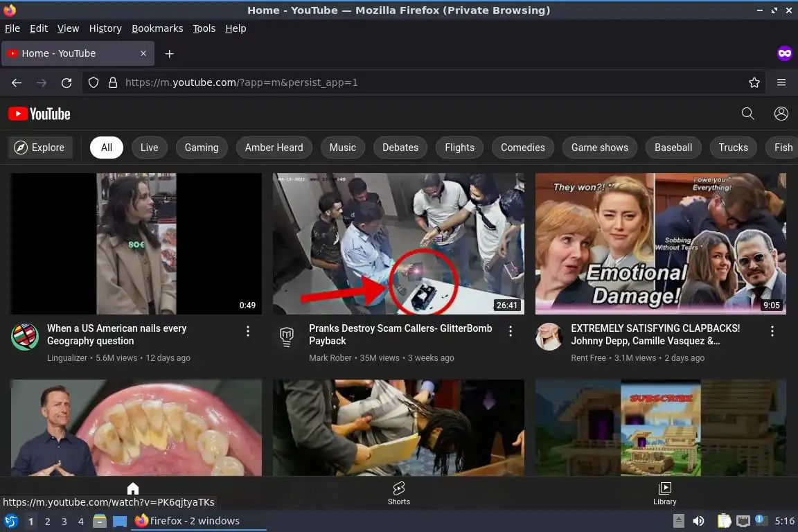Open Rent Free channel avatar

coord(549,337)
